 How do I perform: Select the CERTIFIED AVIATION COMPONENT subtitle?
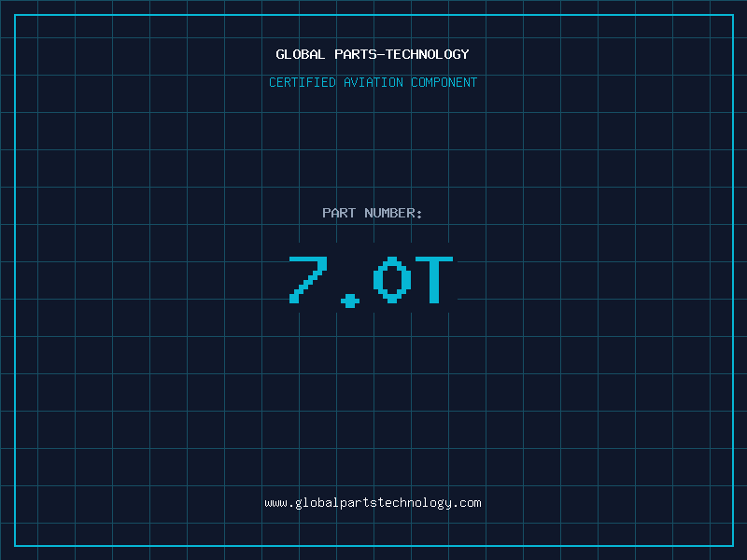coord(373,82)
